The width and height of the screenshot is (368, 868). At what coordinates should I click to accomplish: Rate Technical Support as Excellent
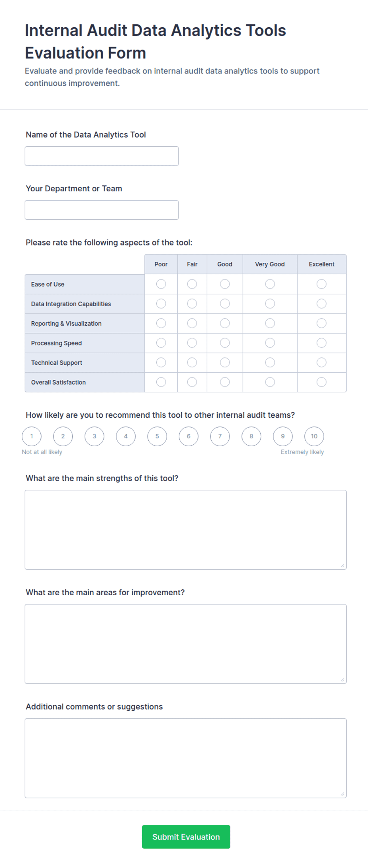tap(321, 362)
